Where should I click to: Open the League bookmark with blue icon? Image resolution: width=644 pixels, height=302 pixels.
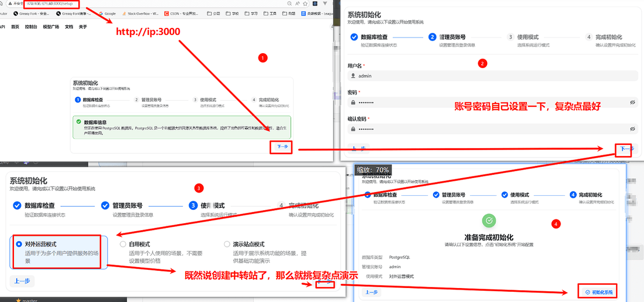[x=316, y=13]
